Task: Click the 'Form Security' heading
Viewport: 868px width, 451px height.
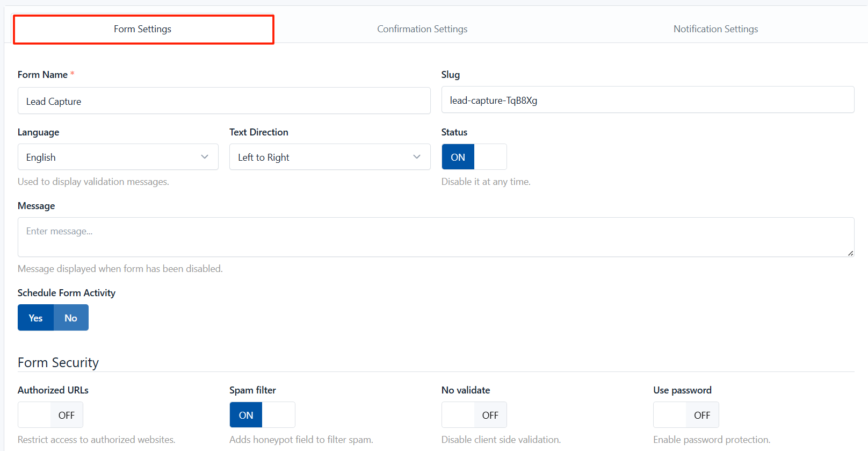Action: (x=58, y=363)
